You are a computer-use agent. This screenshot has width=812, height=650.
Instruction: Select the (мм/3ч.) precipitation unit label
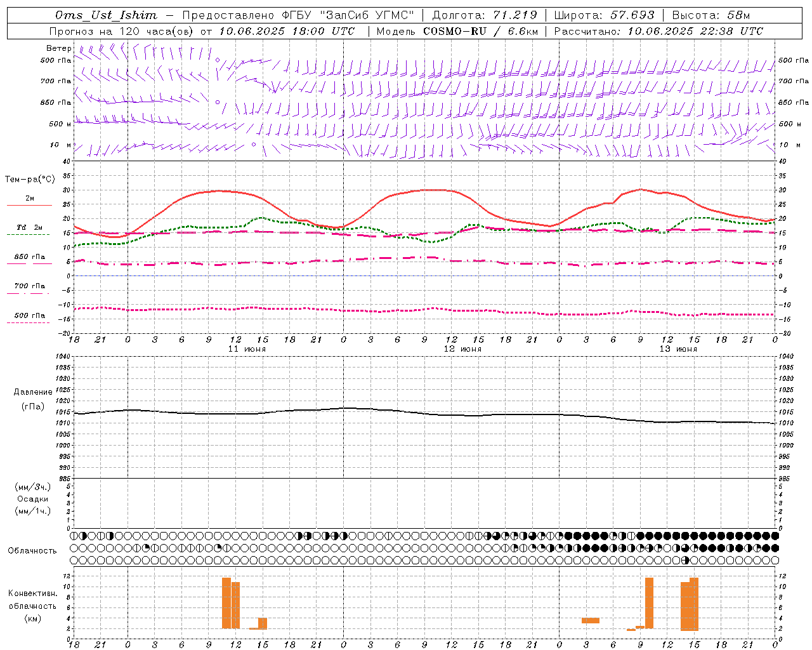[x=33, y=487]
